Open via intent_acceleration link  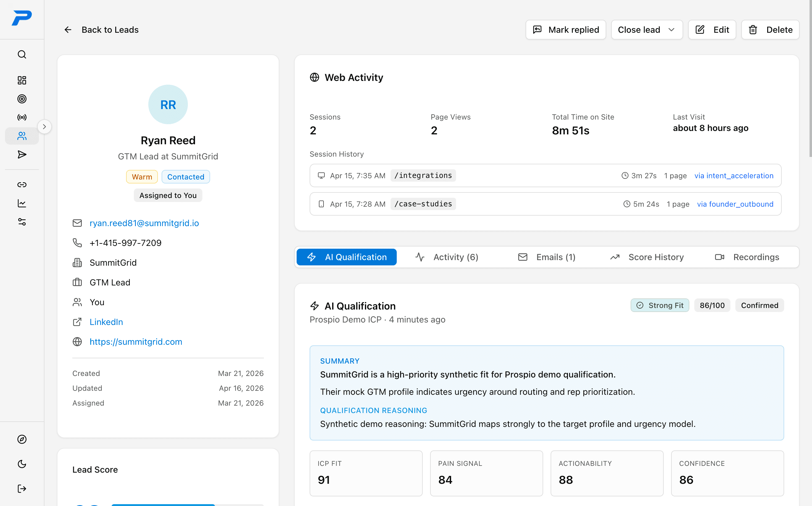[734, 176]
